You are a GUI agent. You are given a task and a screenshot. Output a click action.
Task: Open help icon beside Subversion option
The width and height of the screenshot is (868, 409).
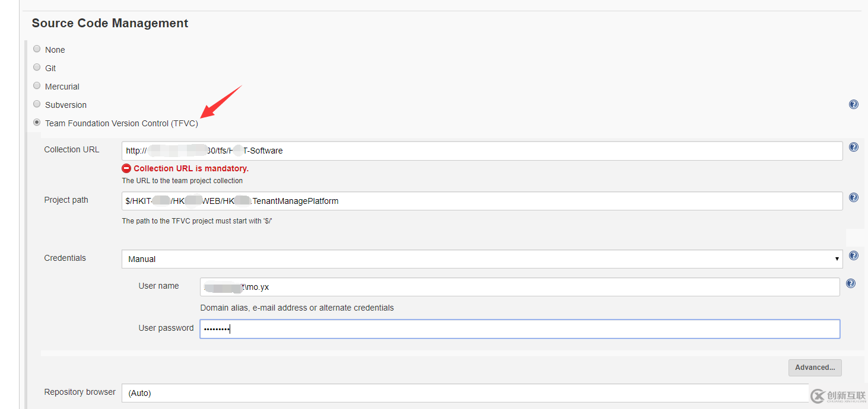pyautogui.click(x=853, y=104)
